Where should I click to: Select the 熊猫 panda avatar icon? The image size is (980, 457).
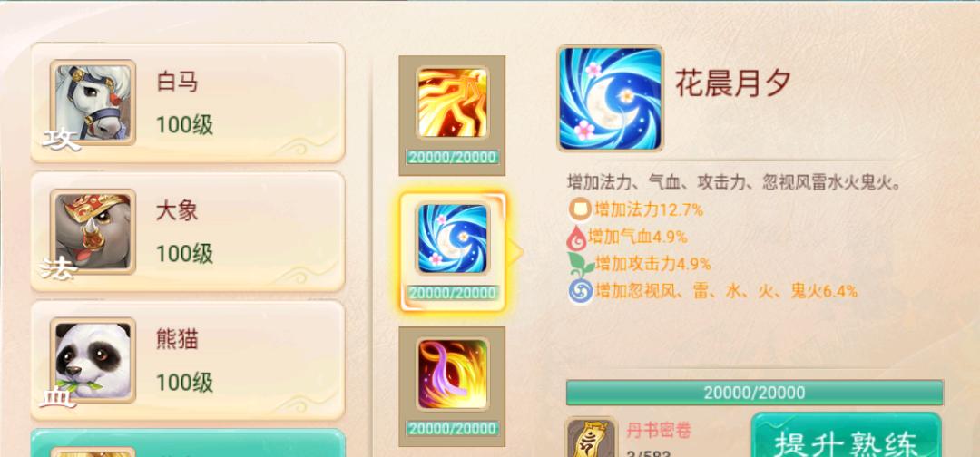[x=93, y=360]
